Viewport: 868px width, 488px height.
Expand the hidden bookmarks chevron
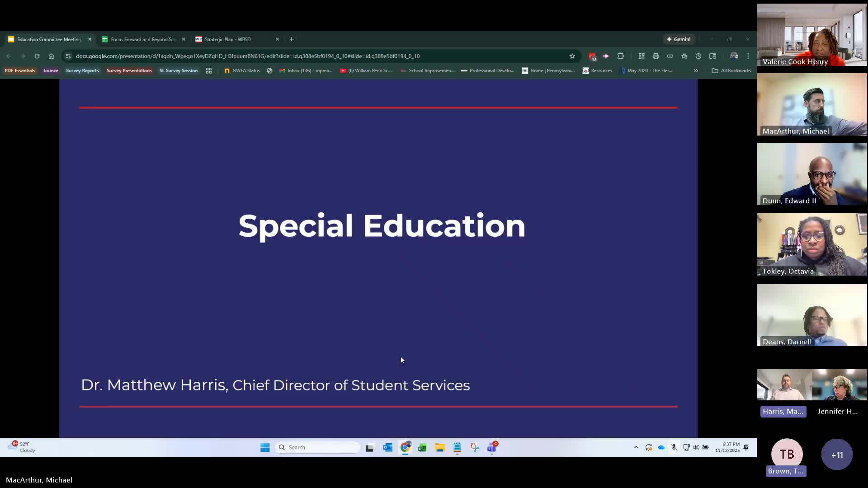[x=696, y=71]
